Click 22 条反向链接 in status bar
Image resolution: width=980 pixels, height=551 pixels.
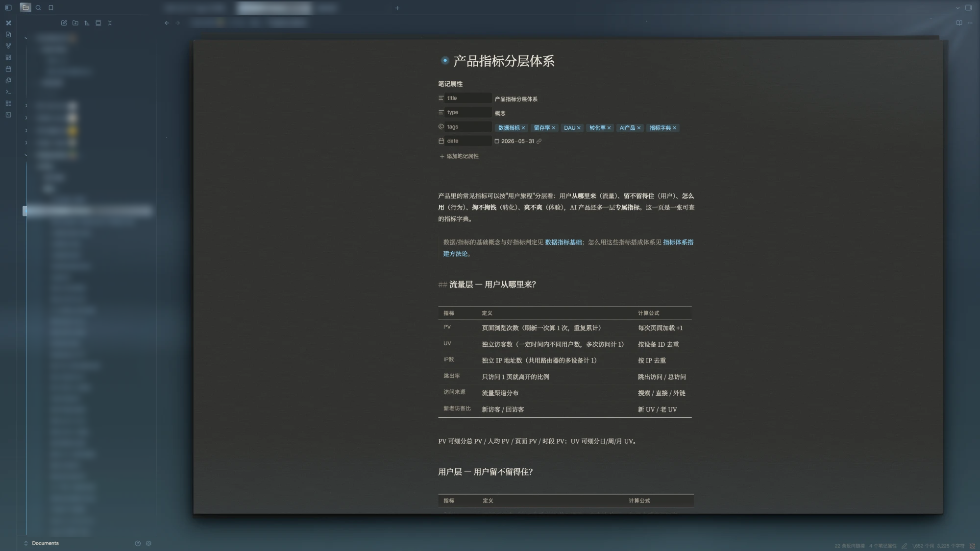850,546
